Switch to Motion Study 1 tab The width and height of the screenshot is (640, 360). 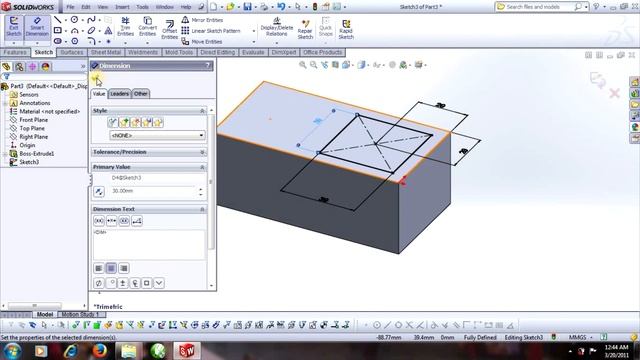[81, 314]
